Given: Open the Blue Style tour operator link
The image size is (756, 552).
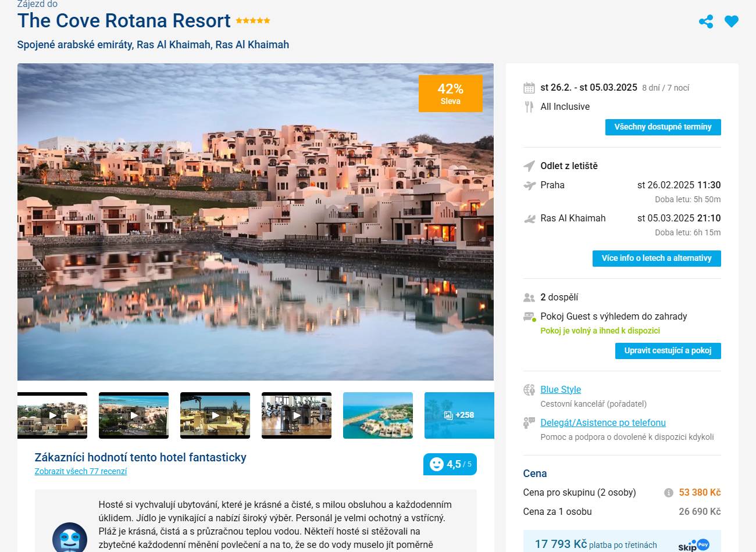Looking at the screenshot, I should pos(561,389).
